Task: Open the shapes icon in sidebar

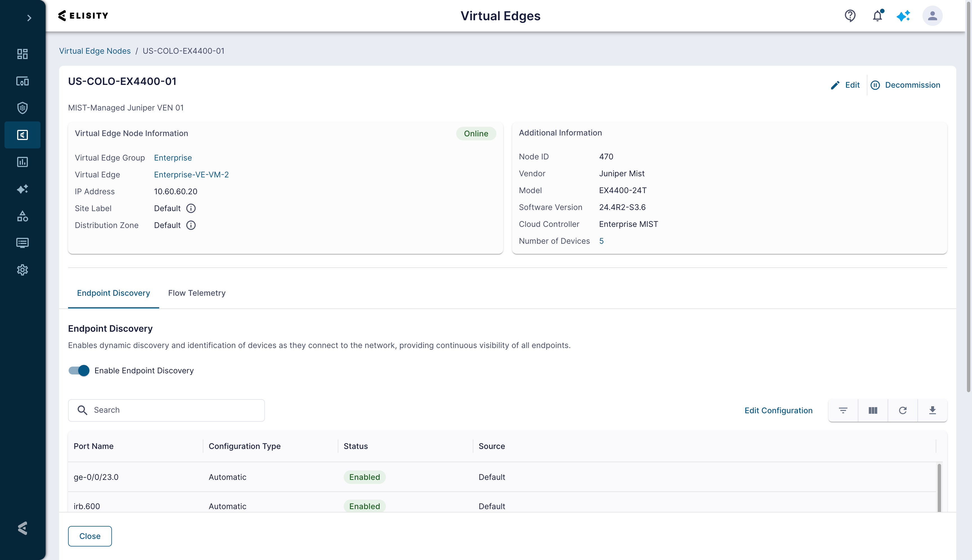Action: pos(22,216)
